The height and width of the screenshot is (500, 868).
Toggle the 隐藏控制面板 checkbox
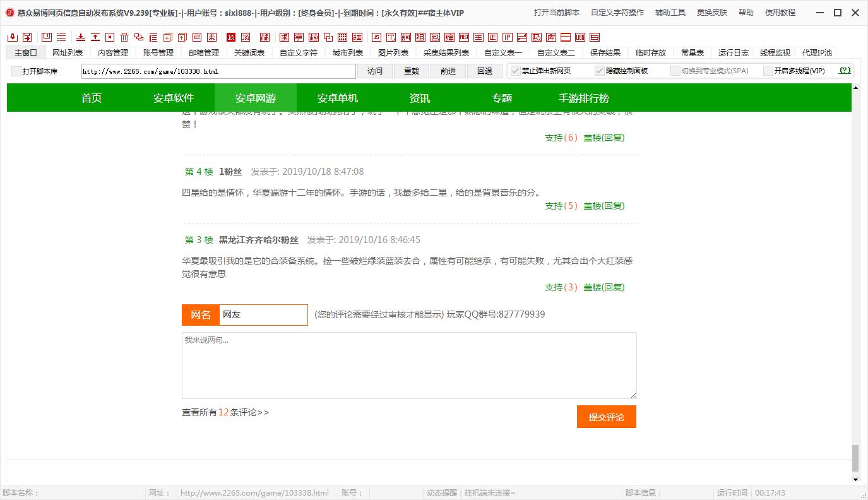[x=600, y=71]
